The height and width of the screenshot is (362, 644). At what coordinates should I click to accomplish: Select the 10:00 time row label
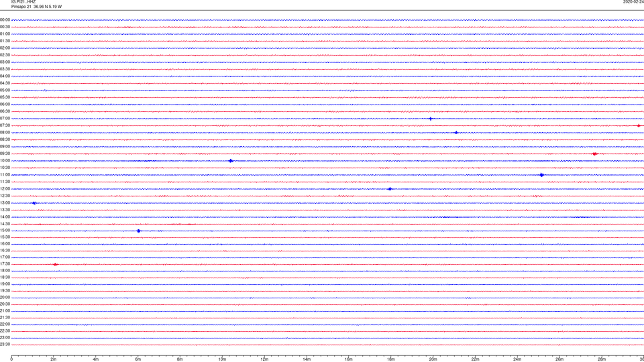coord(5,161)
